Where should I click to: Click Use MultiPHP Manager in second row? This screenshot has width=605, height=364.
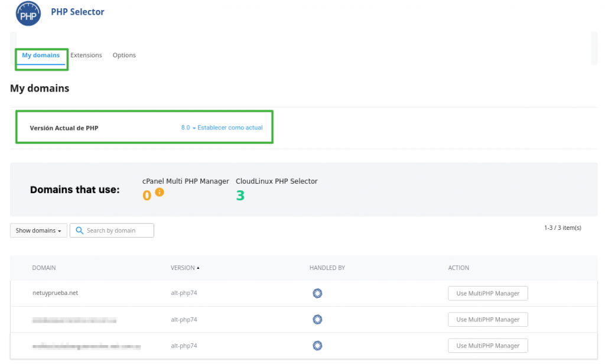tap(487, 320)
